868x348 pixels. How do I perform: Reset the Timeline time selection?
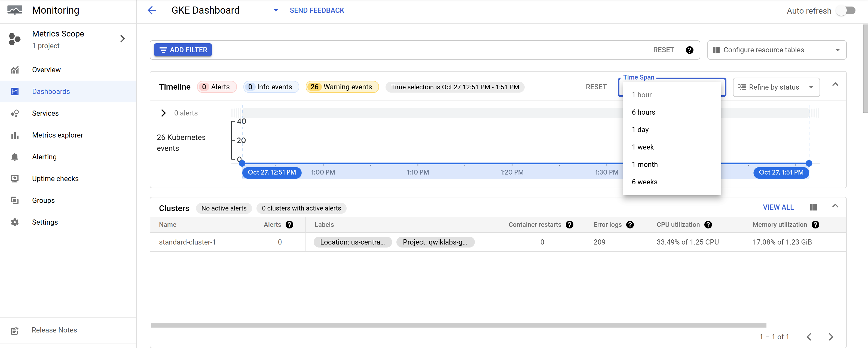point(596,87)
